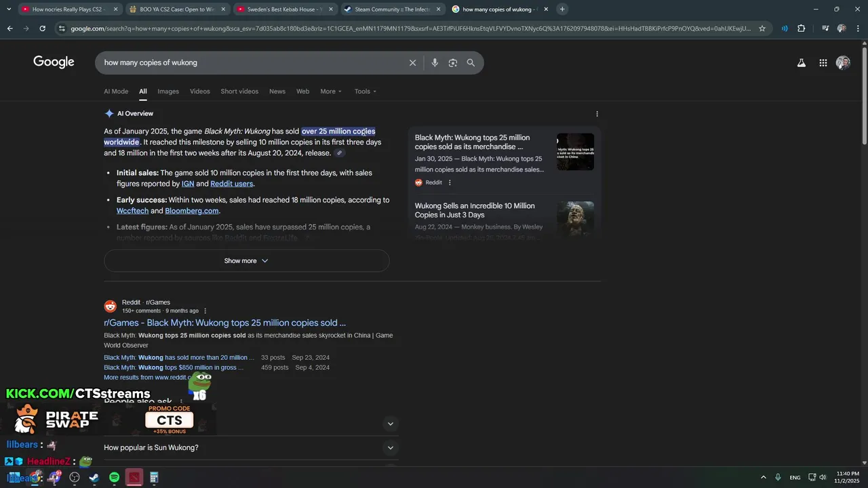Start voice search with the microphone icon
The height and width of the screenshot is (488, 868).
[x=435, y=62]
